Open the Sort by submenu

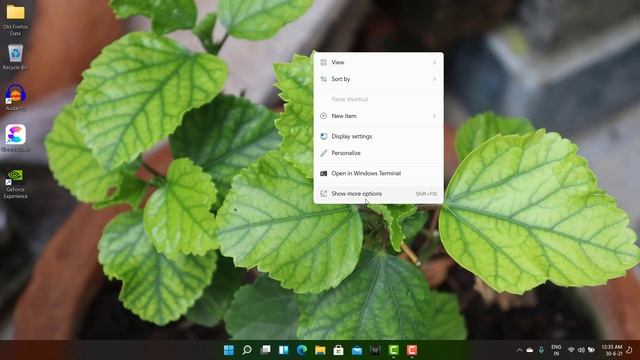pyautogui.click(x=378, y=79)
